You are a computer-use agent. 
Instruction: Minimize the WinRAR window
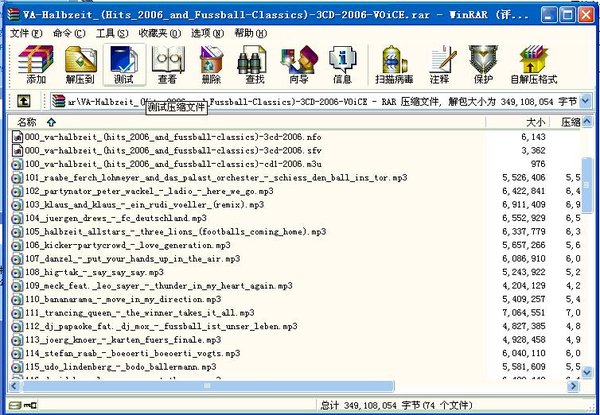click(549, 15)
